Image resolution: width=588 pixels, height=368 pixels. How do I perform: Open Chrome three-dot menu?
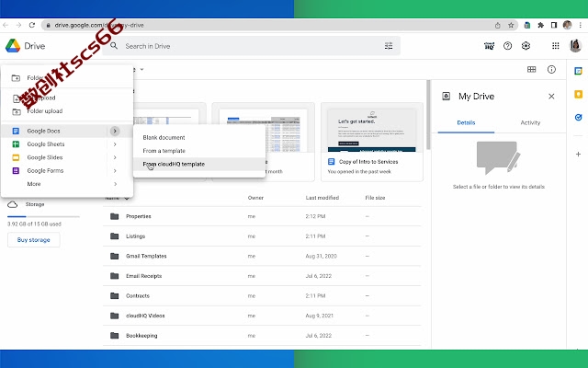[x=581, y=25]
